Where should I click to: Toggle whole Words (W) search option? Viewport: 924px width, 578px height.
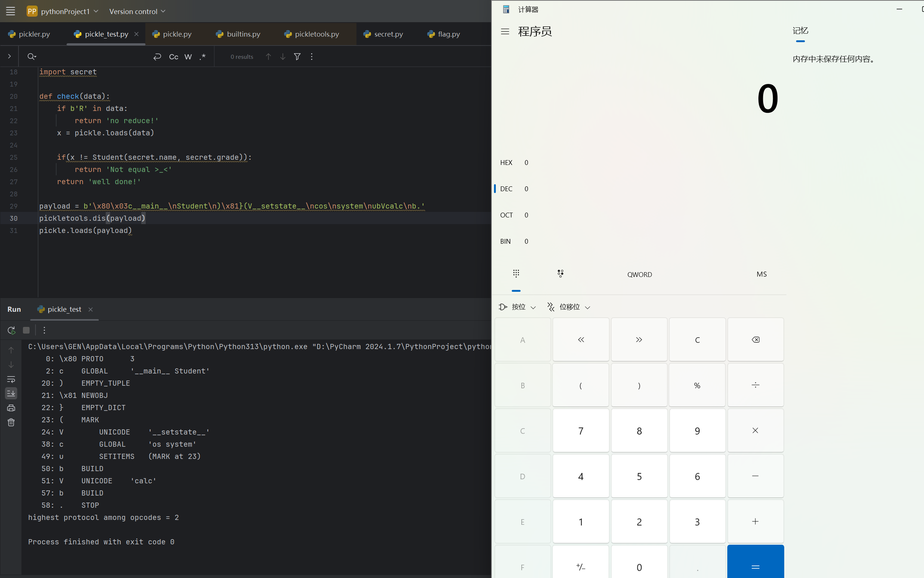click(x=188, y=57)
